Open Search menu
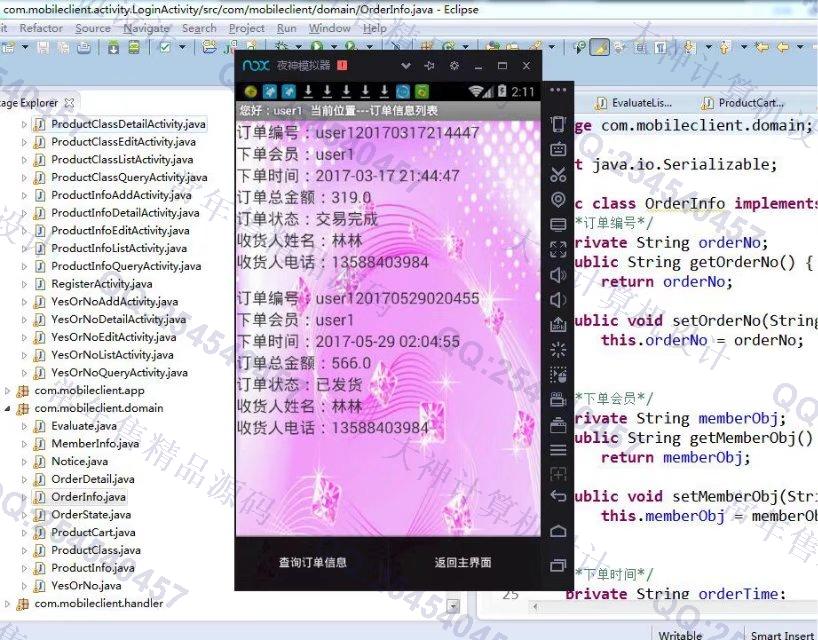 (x=199, y=28)
